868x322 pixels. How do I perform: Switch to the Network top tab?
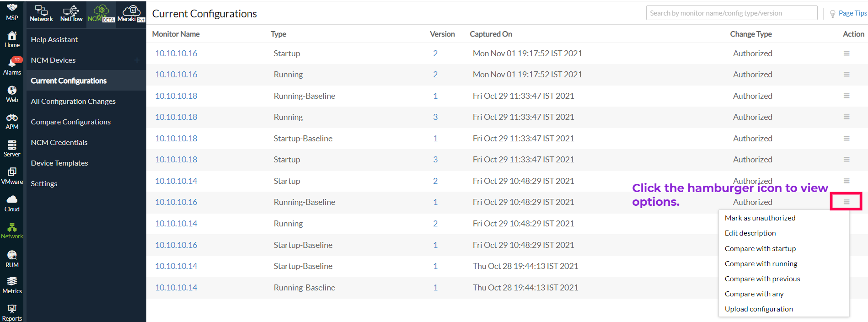coord(41,14)
